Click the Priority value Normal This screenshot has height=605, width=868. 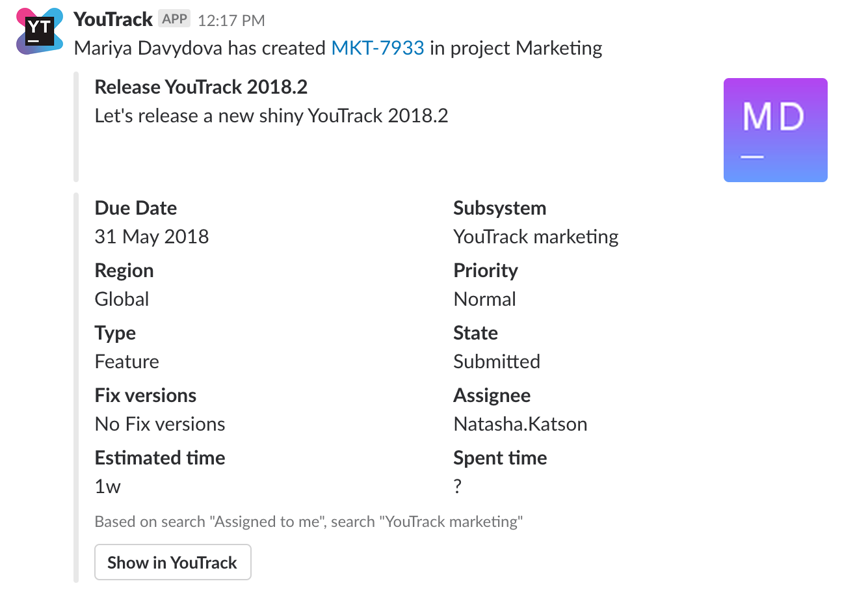click(484, 299)
